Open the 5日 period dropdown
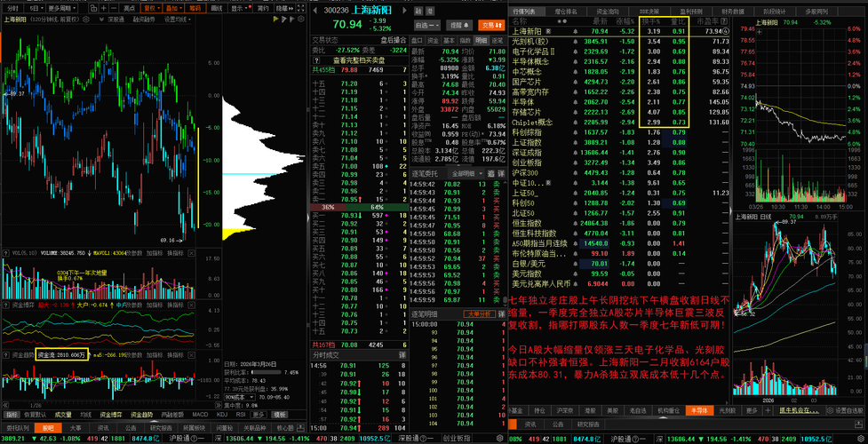The width and height of the screenshot is (868, 444). click(x=35, y=8)
